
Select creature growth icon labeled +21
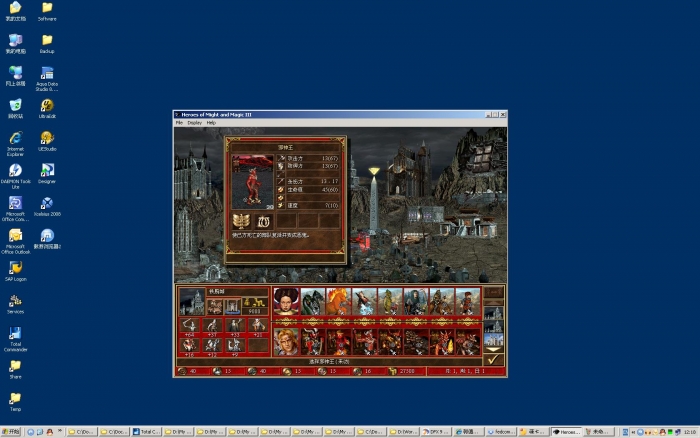258,327
